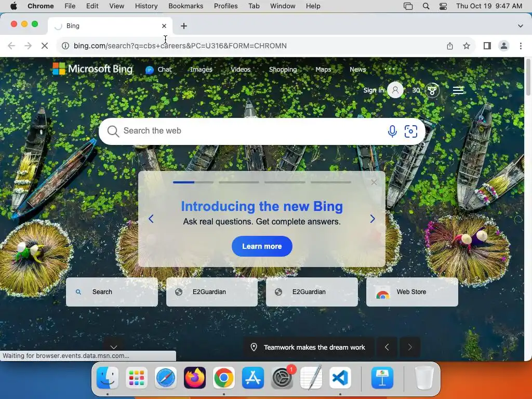Click the Microsoft Bing logo
The image size is (532, 399).
pos(92,69)
